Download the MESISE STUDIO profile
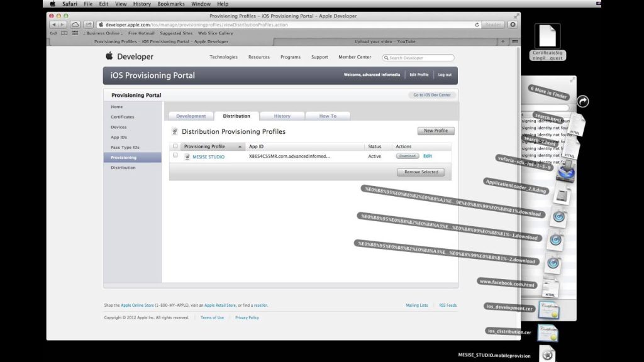The height and width of the screenshot is (362, 644). pyautogui.click(x=407, y=156)
